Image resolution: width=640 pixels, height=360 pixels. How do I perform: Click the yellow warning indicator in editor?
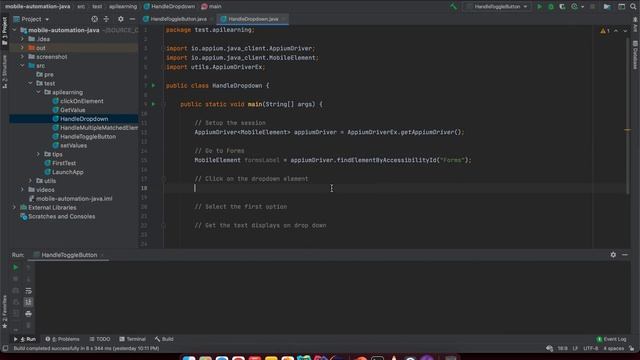click(605, 31)
